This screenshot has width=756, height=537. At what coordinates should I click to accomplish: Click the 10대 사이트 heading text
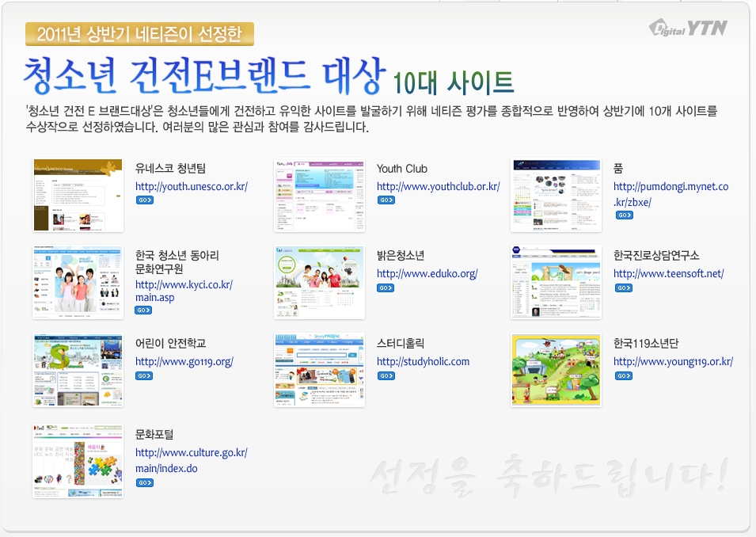click(x=454, y=82)
